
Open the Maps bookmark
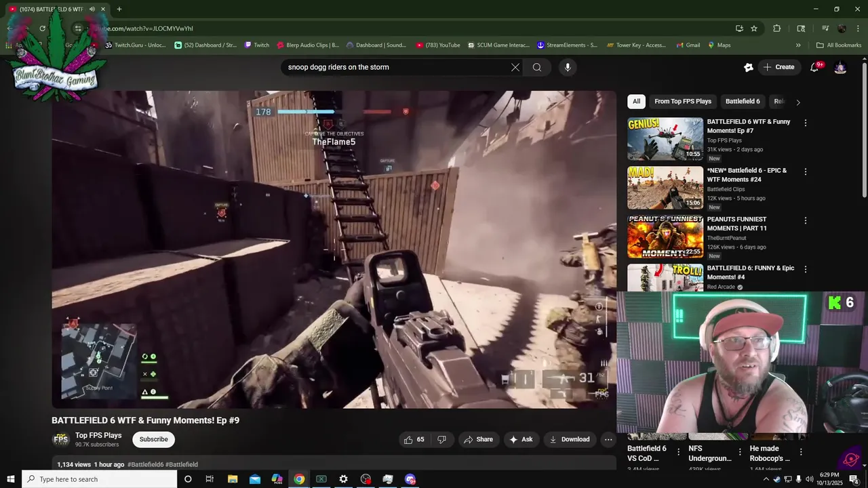pyautogui.click(x=719, y=45)
